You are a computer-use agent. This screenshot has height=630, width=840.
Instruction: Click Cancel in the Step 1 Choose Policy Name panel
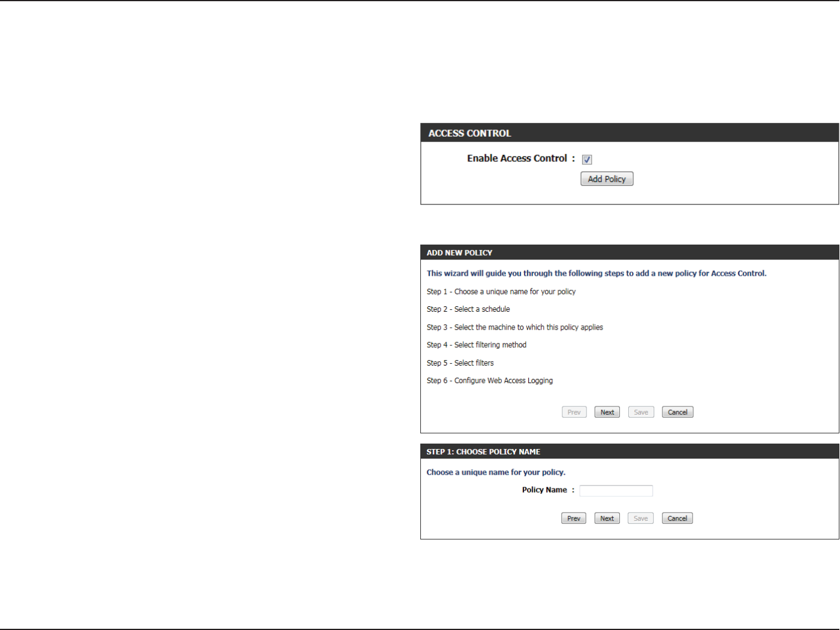678,518
